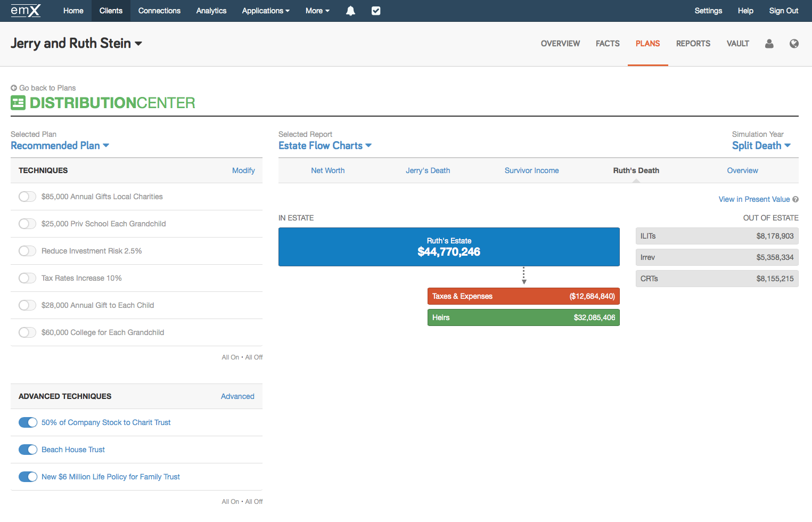
Task: Select the PLANS client tab
Action: pos(647,44)
